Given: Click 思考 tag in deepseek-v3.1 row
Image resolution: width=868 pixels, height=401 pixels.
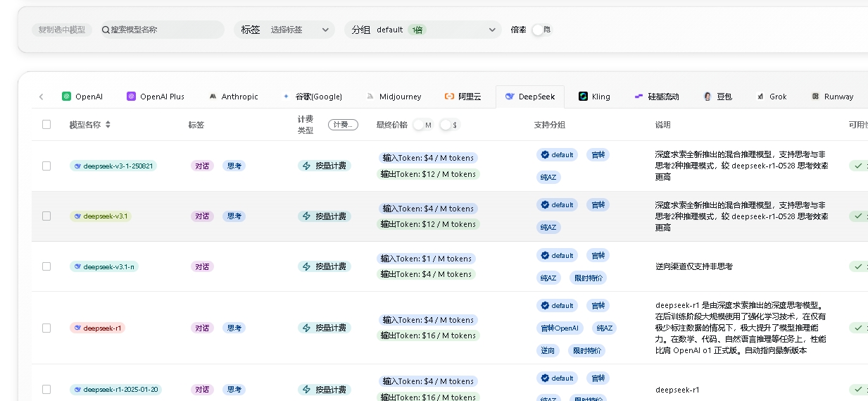Looking at the screenshot, I should point(234,216).
